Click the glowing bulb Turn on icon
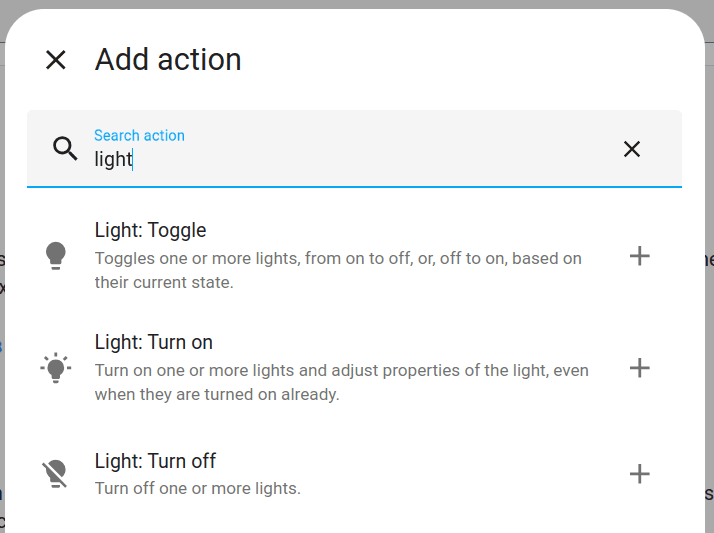This screenshot has width=714, height=533. point(56,368)
